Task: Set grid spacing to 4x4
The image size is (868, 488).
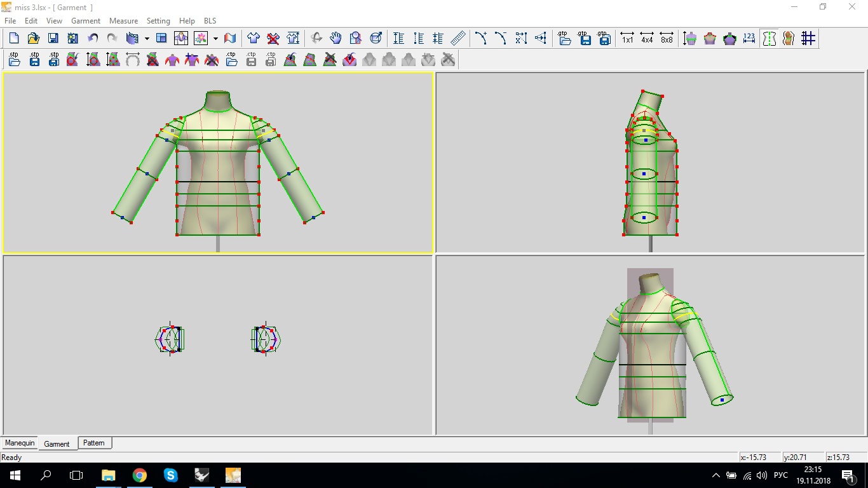Action: tap(647, 39)
